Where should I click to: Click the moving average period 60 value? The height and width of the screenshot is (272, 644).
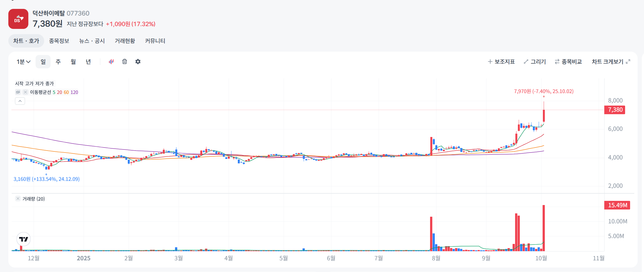[x=66, y=92]
